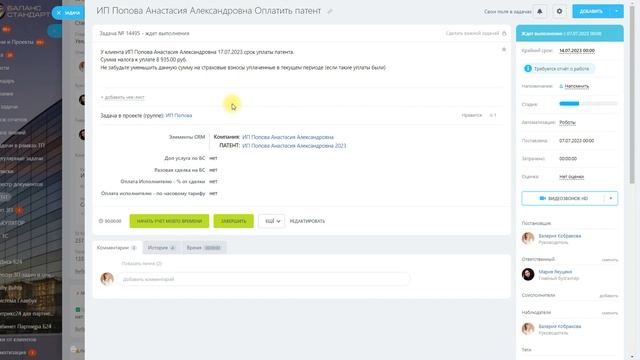Open responsible person's avatar photo
The height and width of the screenshot is (360, 640).
point(528,274)
